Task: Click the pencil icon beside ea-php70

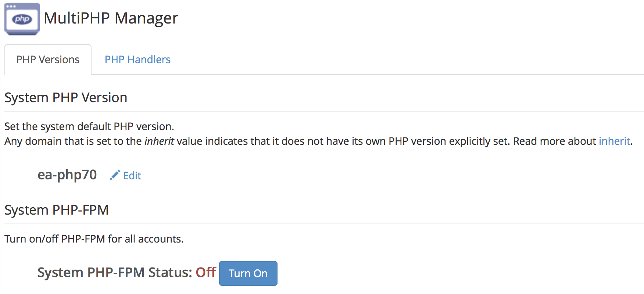Action: (115, 175)
